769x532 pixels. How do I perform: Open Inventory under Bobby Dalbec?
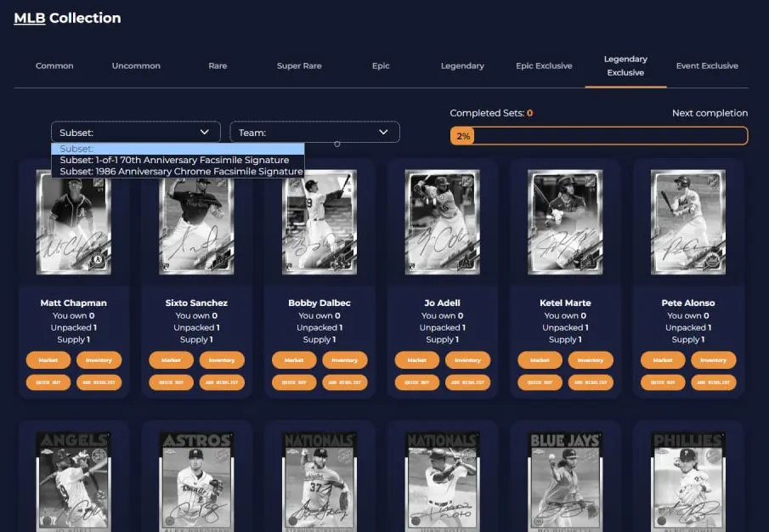(x=345, y=359)
